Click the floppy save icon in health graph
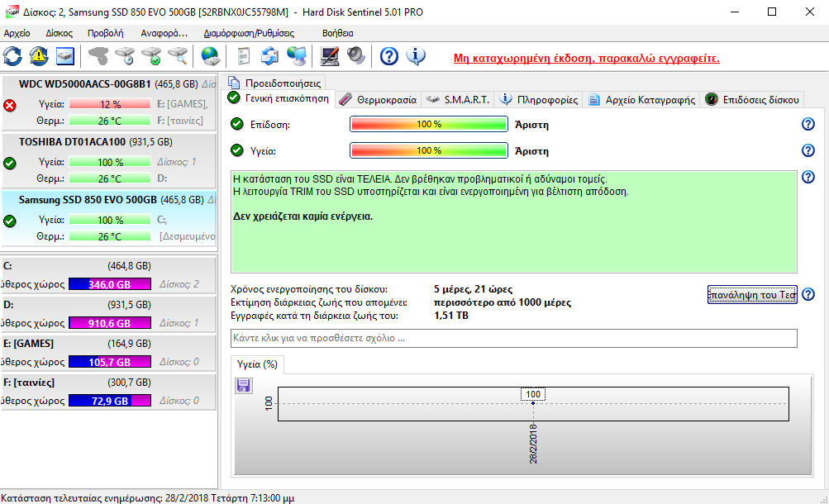The image size is (829, 504). click(244, 386)
